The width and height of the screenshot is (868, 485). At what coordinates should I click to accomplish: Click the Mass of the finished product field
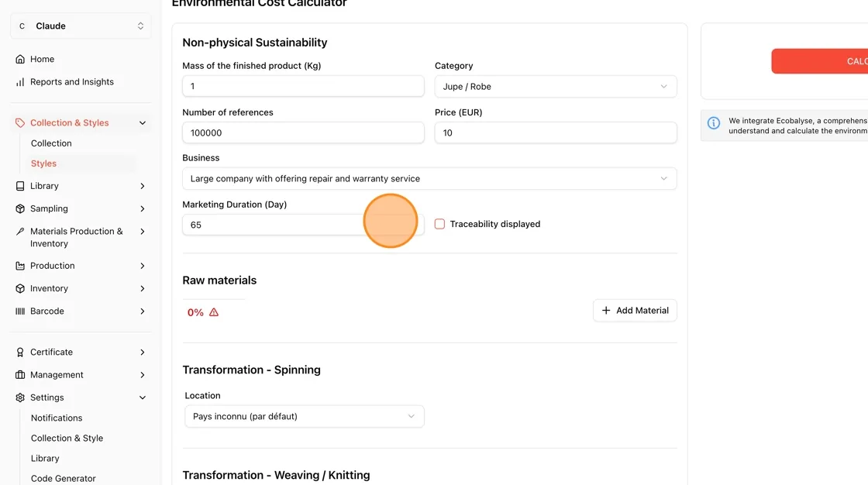[x=303, y=86]
